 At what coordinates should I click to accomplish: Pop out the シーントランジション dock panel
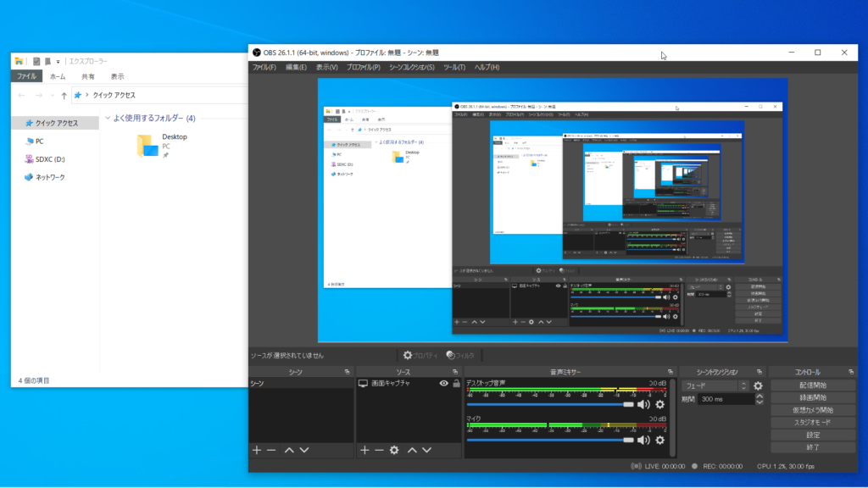tap(759, 372)
